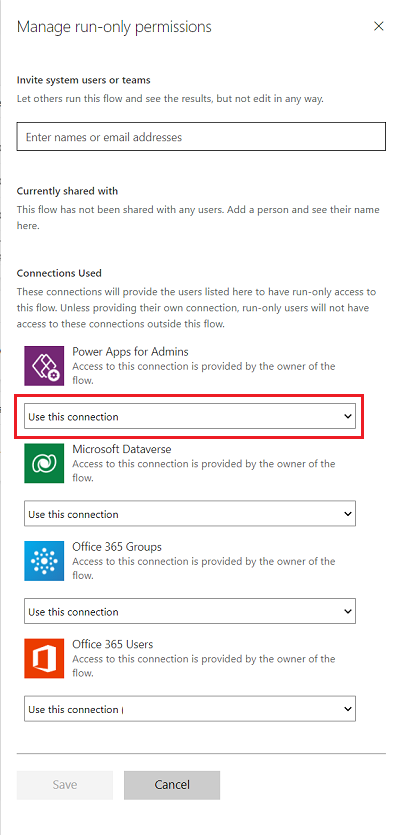Click the Save button
This screenshot has width=400, height=835.
(65, 784)
